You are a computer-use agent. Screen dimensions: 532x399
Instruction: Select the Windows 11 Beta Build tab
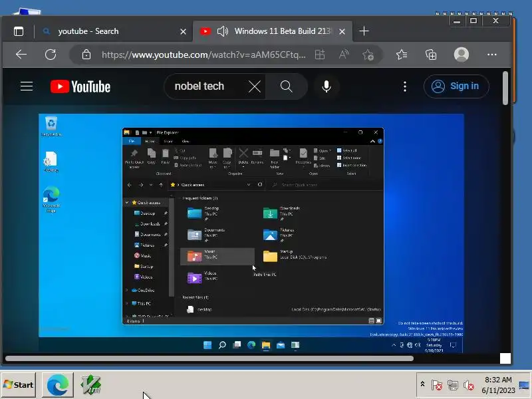pyautogui.click(x=273, y=31)
